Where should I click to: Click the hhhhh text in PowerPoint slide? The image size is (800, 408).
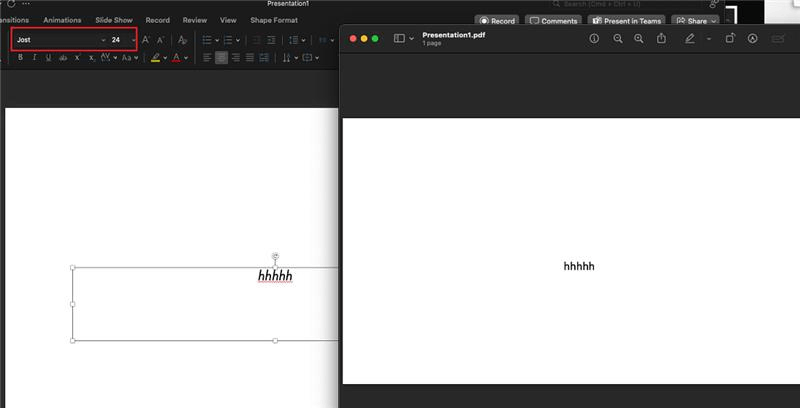[275, 276]
